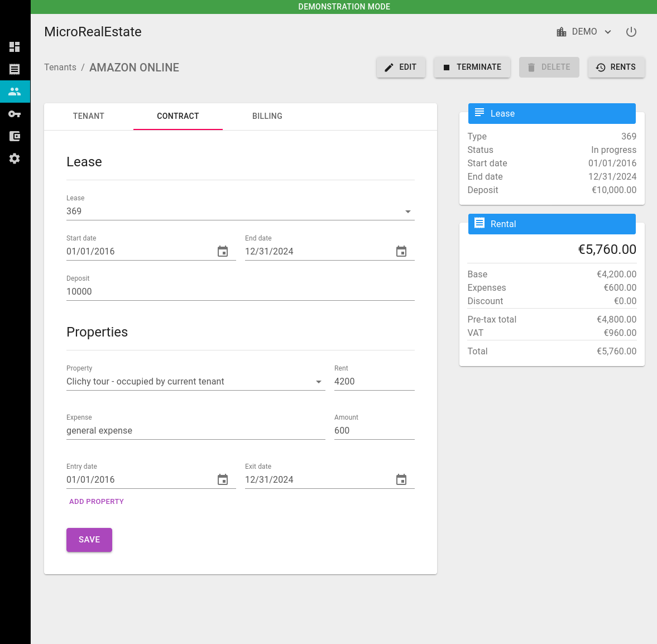The image size is (657, 644).
Task: Open the Property selection dropdown arrow
Action: pos(318,382)
